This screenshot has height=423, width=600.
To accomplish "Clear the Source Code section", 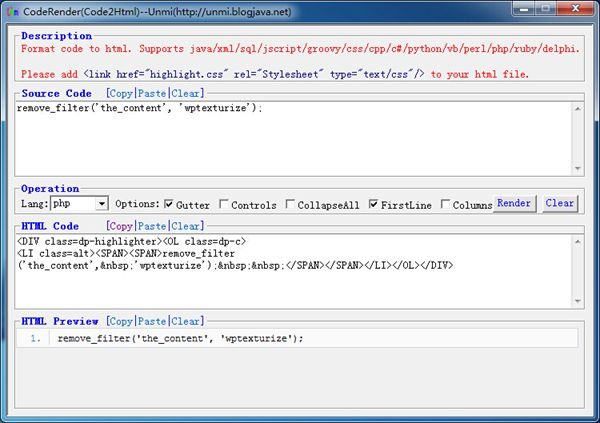I will pos(187,93).
